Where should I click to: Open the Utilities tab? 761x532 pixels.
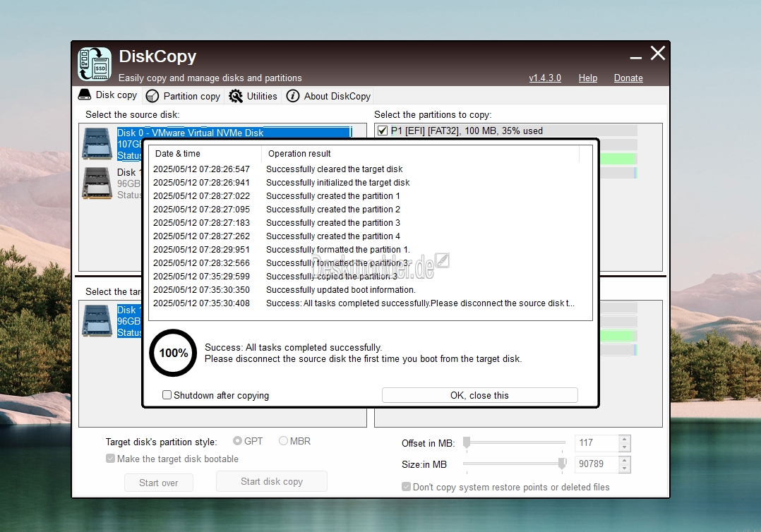click(x=253, y=96)
